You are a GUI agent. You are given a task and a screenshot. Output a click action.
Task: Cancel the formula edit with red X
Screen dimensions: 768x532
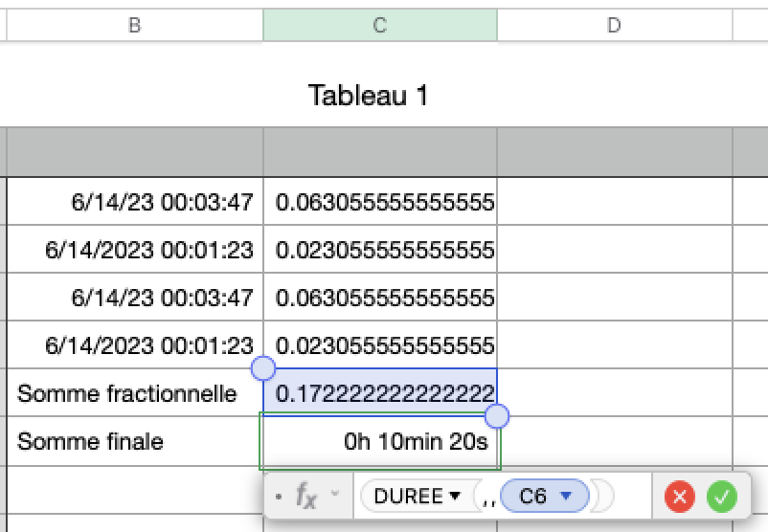(681, 497)
